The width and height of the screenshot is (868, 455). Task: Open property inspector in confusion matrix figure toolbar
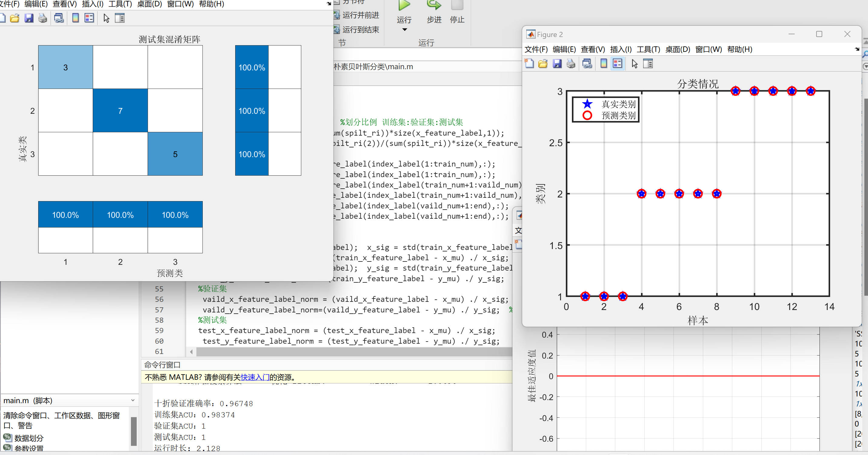[120, 18]
